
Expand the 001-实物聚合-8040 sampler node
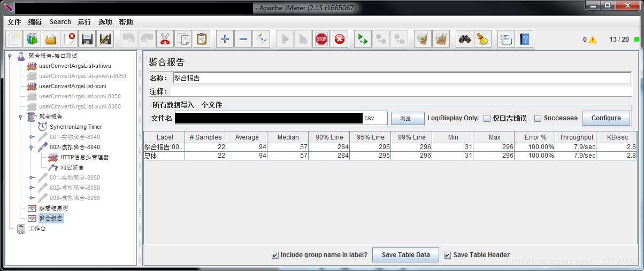[x=32, y=137]
